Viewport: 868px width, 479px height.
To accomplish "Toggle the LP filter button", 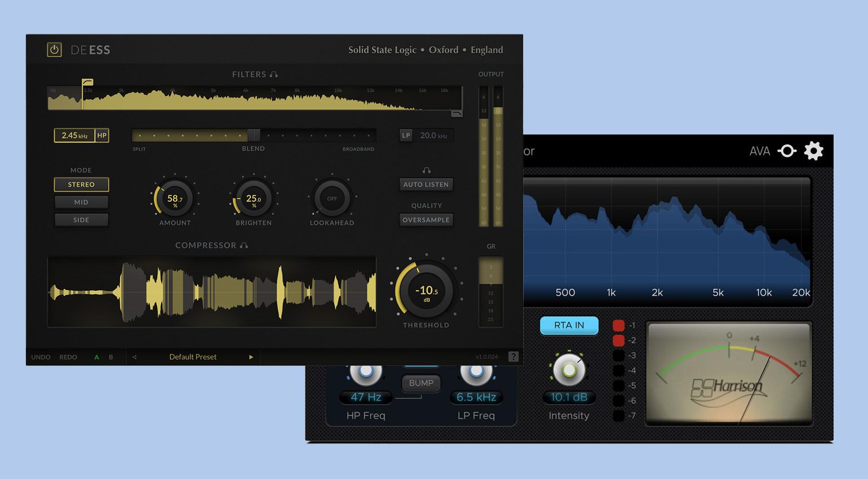I will (x=406, y=135).
